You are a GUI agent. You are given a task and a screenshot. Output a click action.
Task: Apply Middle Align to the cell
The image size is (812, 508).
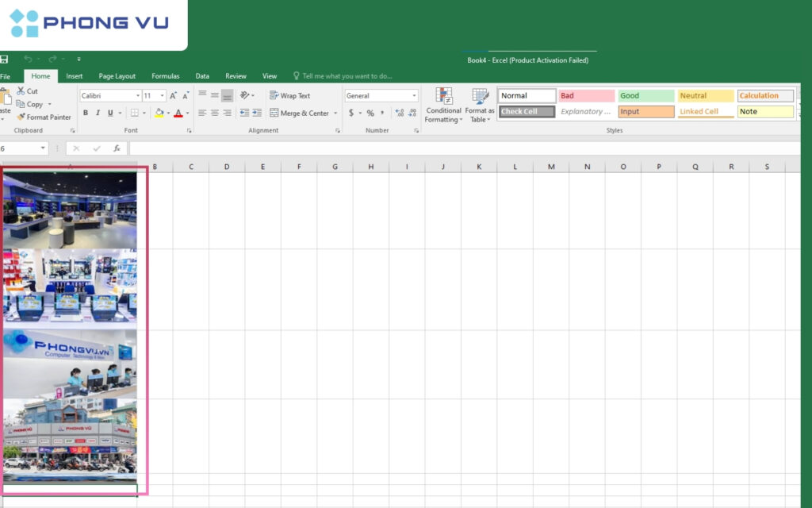pyautogui.click(x=214, y=95)
